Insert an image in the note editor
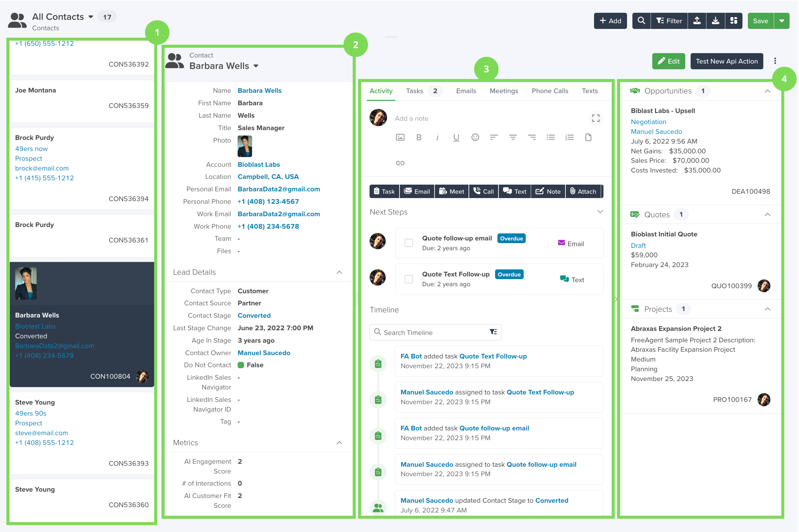Viewport: 799px width, 532px height. point(400,138)
